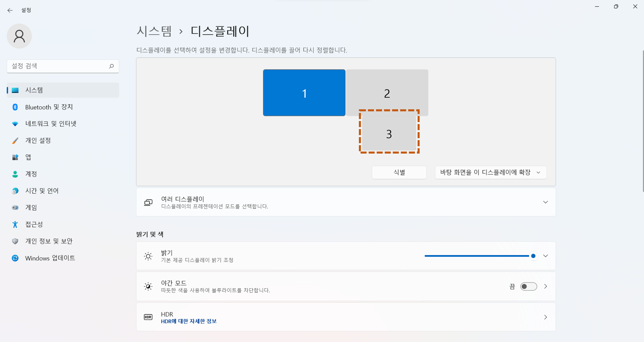Viewport: 644px width, 342px height.
Task: Restore down the Settings window
Action: click(x=616, y=6)
